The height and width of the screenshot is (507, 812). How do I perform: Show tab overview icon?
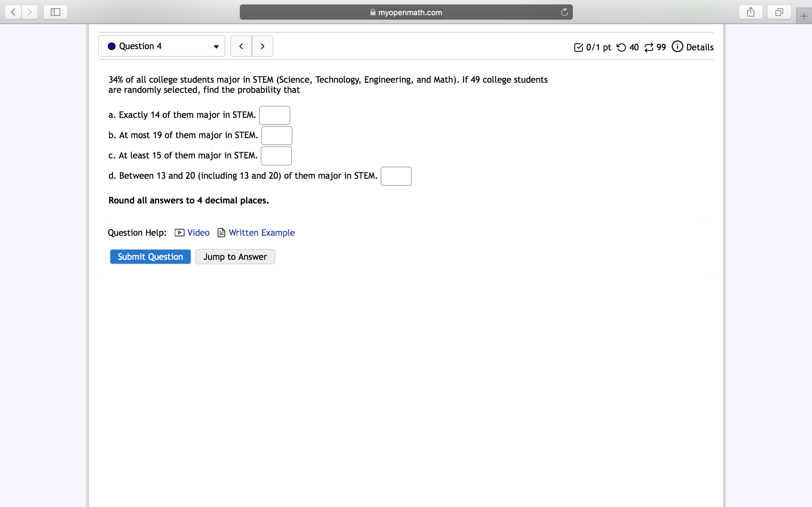(779, 12)
